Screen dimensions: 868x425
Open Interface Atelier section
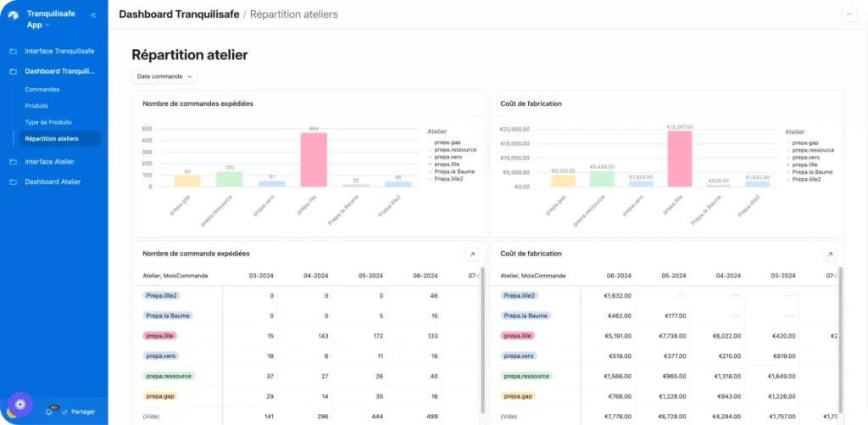pos(50,162)
